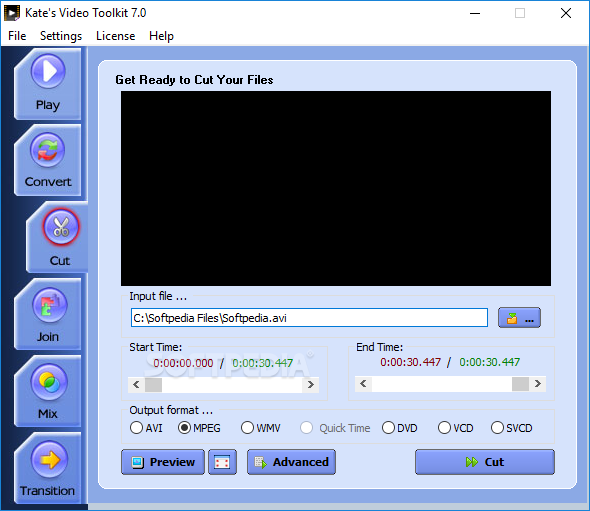Click the Advanced button
Image resolution: width=590 pixels, height=511 pixels.
(x=291, y=462)
